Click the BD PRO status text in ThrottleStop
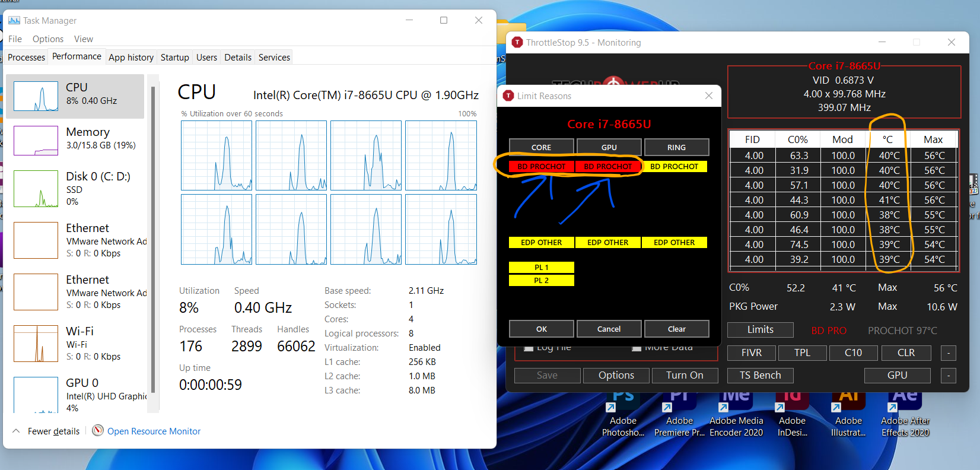Screen dimensions: 980x470 pyautogui.click(x=829, y=331)
